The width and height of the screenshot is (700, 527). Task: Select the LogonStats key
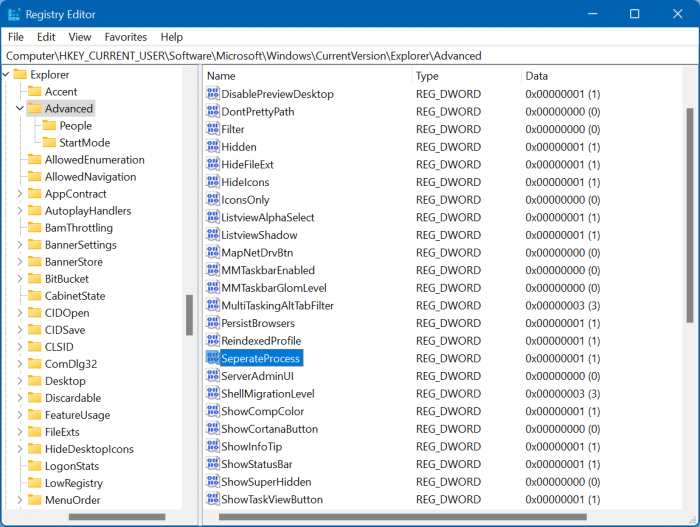(72, 466)
